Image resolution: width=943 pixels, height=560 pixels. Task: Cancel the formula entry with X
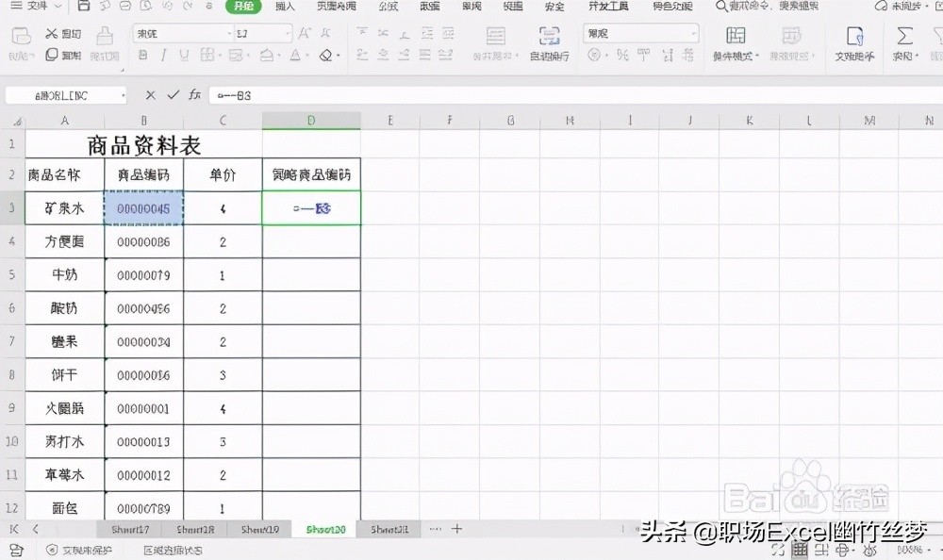(150, 95)
